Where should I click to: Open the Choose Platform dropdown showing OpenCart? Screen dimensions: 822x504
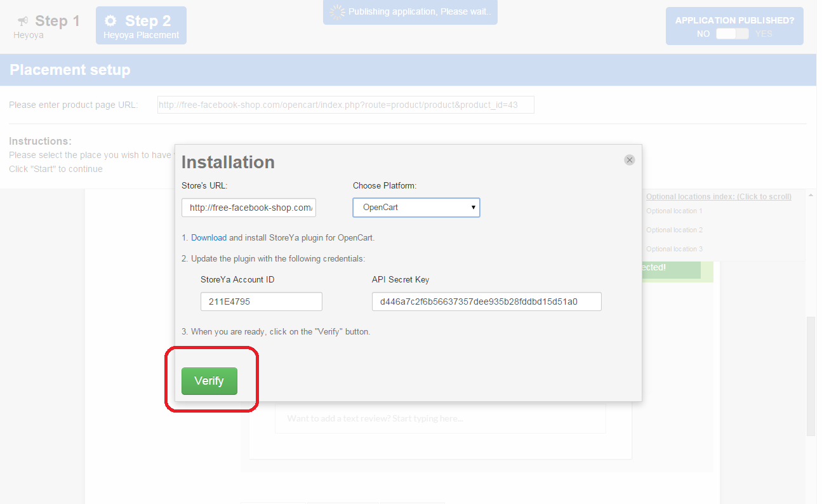pos(416,208)
